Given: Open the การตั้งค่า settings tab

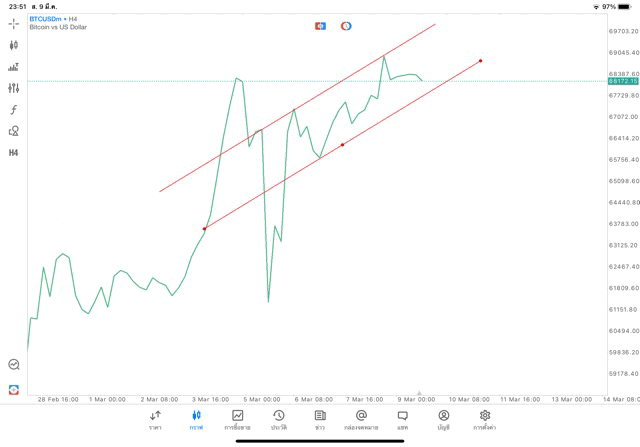Looking at the screenshot, I should [x=485, y=419].
